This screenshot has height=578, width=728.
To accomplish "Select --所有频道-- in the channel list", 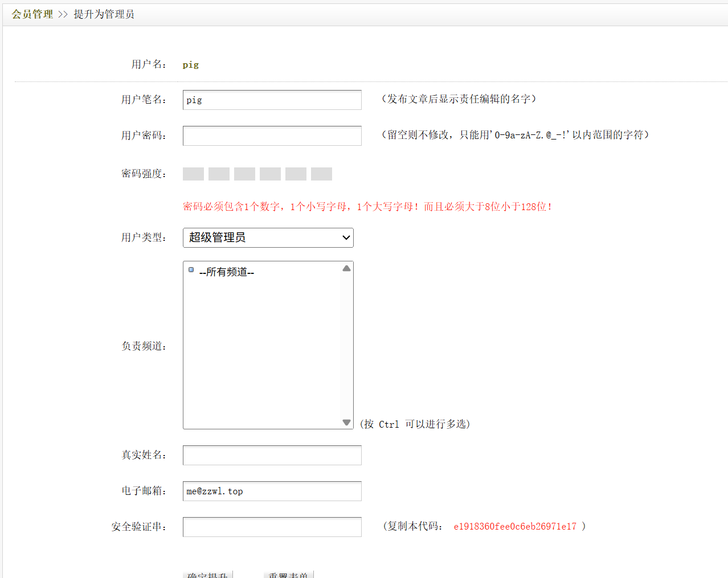I will [227, 272].
